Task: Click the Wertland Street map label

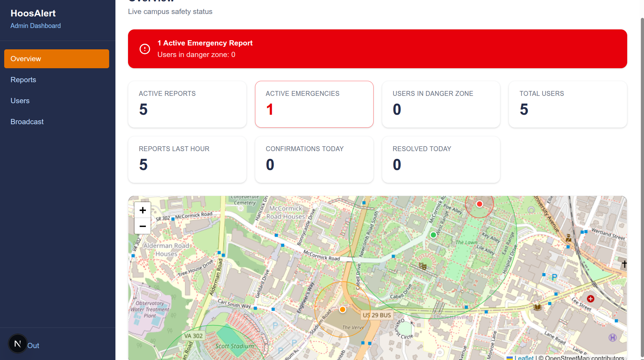Action: point(608,234)
